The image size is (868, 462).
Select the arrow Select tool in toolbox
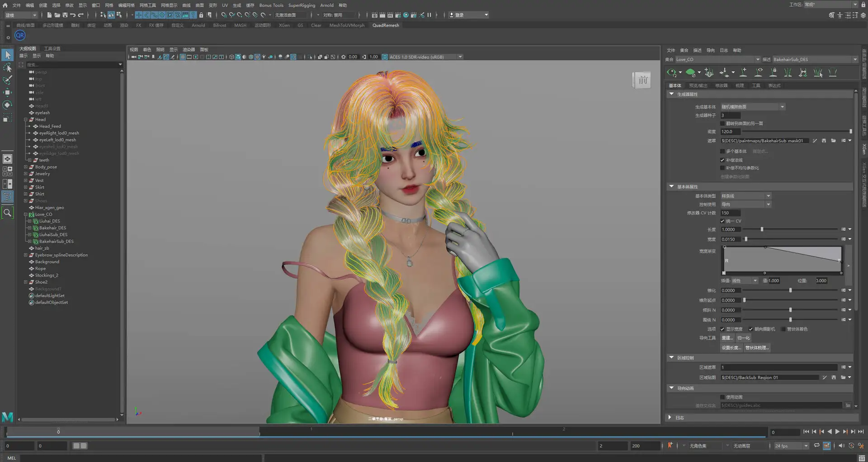pos(7,55)
